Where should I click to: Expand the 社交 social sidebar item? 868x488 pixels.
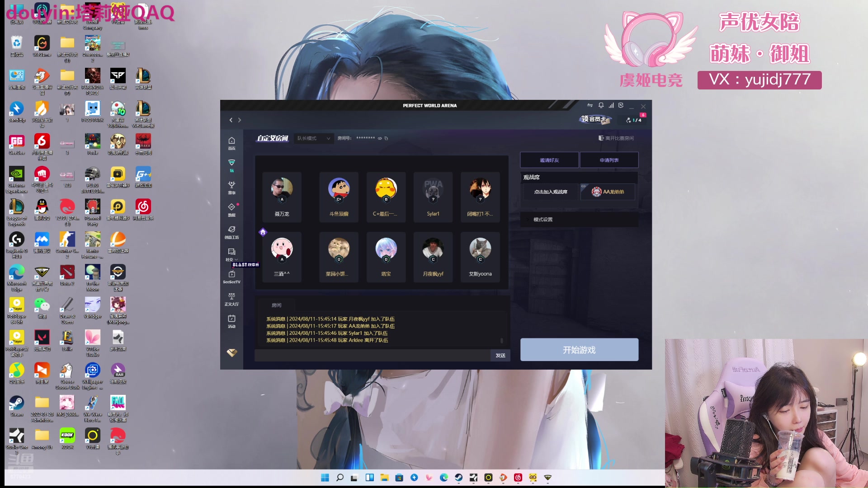(x=231, y=254)
